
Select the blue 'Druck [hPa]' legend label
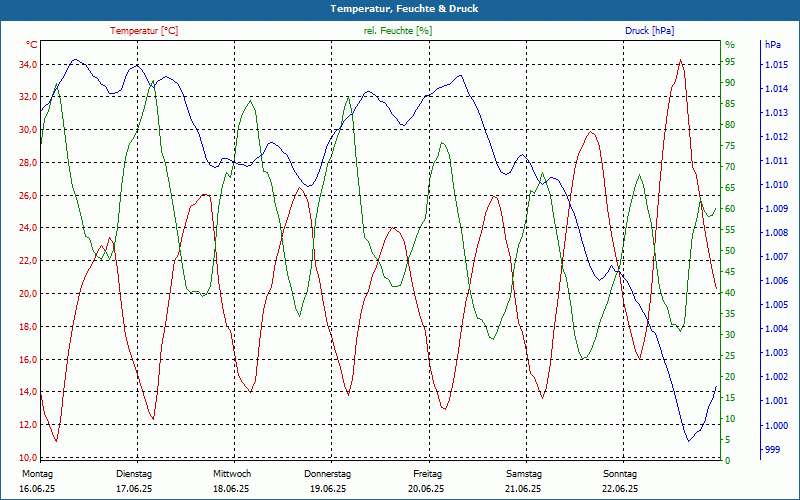coord(649,31)
